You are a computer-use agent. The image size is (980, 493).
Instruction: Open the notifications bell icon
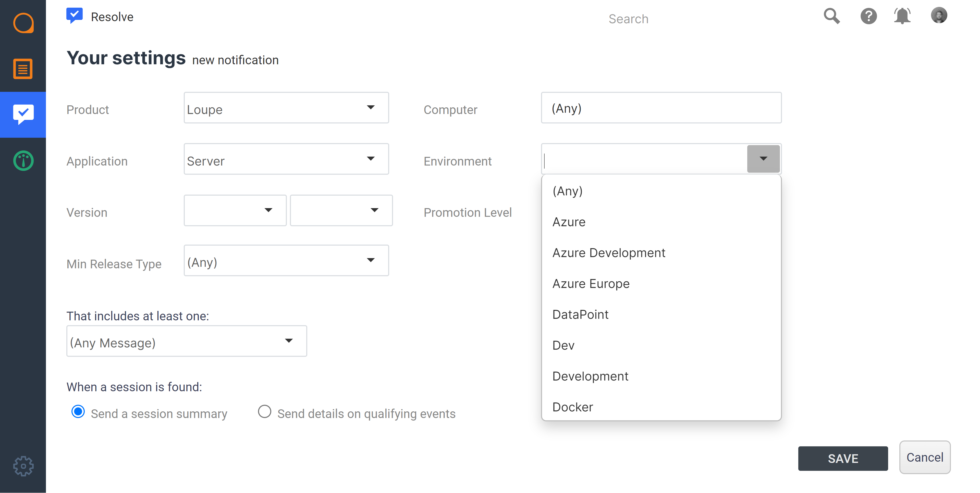click(902, 16)
